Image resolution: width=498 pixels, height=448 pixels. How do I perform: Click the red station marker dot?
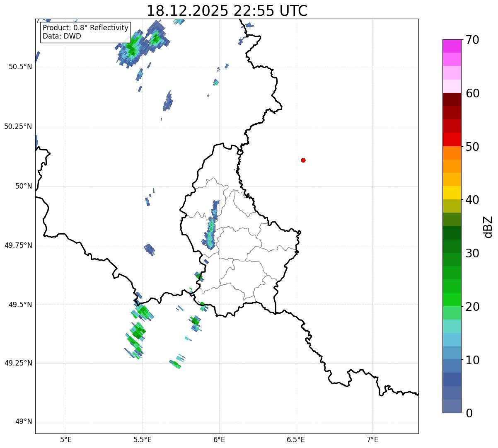303,160
